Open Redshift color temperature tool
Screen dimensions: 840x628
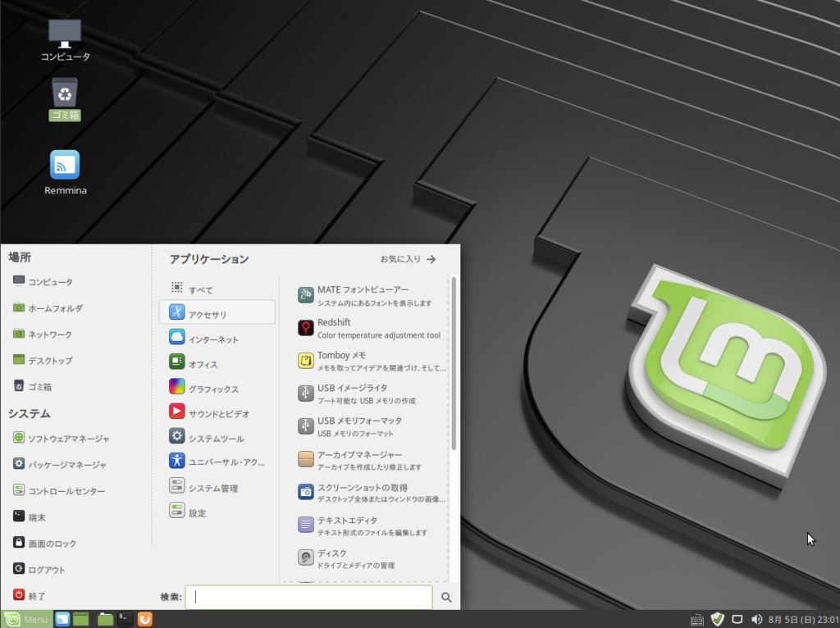point(372,328)
